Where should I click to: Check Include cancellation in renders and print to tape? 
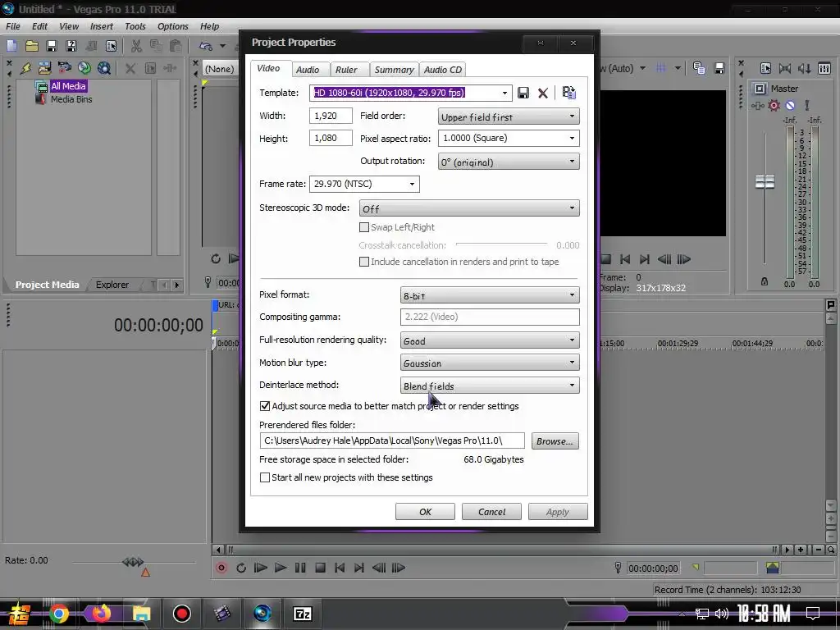point(364,262)
